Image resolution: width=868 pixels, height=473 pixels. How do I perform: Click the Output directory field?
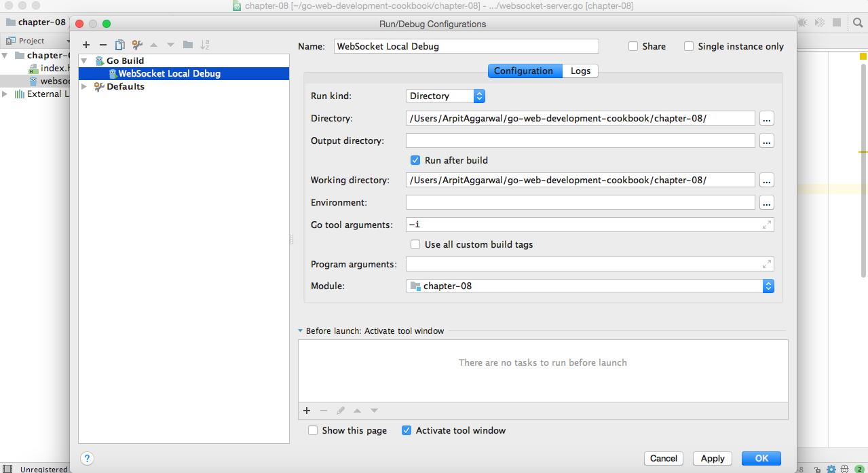click(x=580, y=141)
